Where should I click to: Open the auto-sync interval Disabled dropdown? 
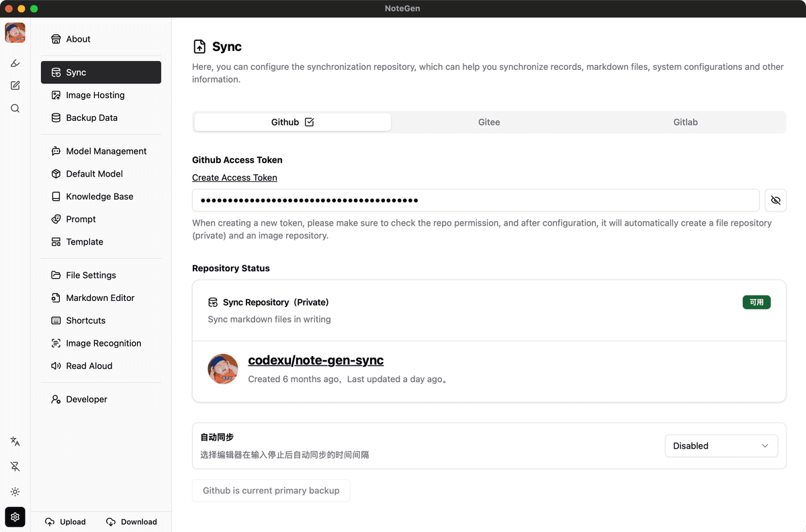[x=721, y=446]
